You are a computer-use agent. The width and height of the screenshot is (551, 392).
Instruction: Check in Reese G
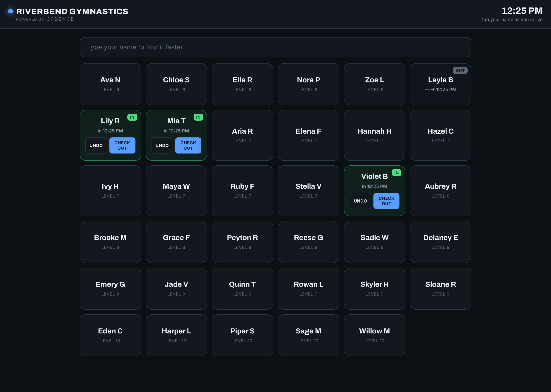pyautogui.click(x=308, y=242)
